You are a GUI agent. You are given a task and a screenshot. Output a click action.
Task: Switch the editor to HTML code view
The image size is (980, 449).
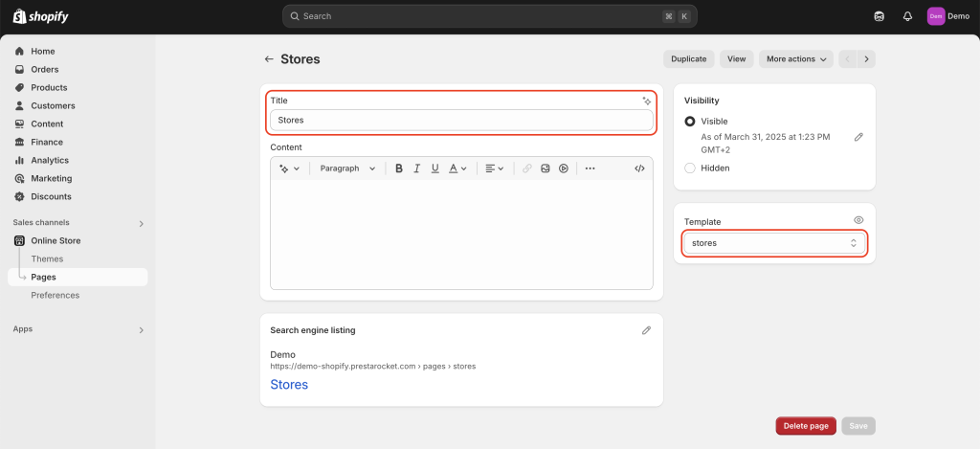click(x=639, y=168)
